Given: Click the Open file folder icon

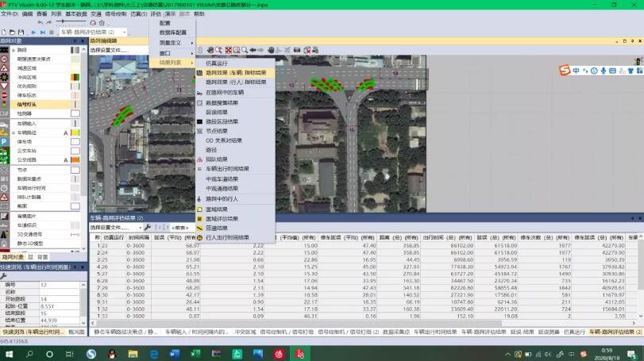Looking at the screenshot, I should point(13,32).
